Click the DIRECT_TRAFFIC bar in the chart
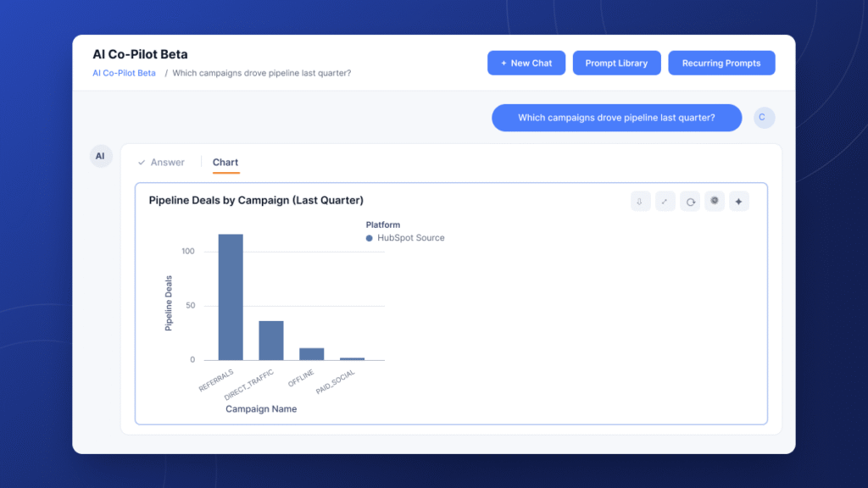This screenshot has width=868, height=488. click(x=271, y=341)
